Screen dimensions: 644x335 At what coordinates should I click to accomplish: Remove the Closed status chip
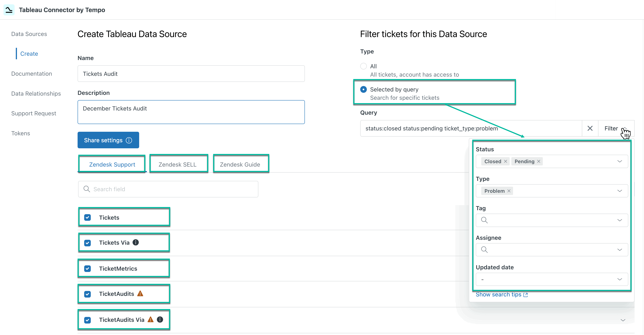pos(506,161)
